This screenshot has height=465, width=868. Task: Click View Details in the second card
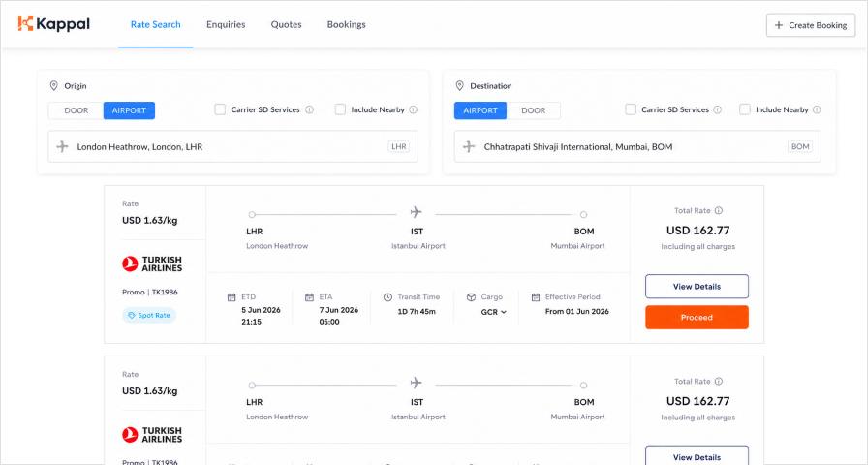pyautogui.click(x=697, y=455)
